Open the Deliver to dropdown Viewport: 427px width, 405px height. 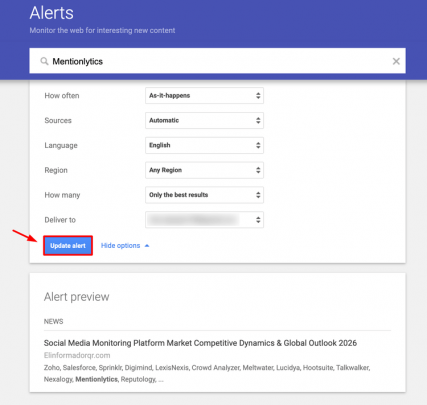[204, 220]
